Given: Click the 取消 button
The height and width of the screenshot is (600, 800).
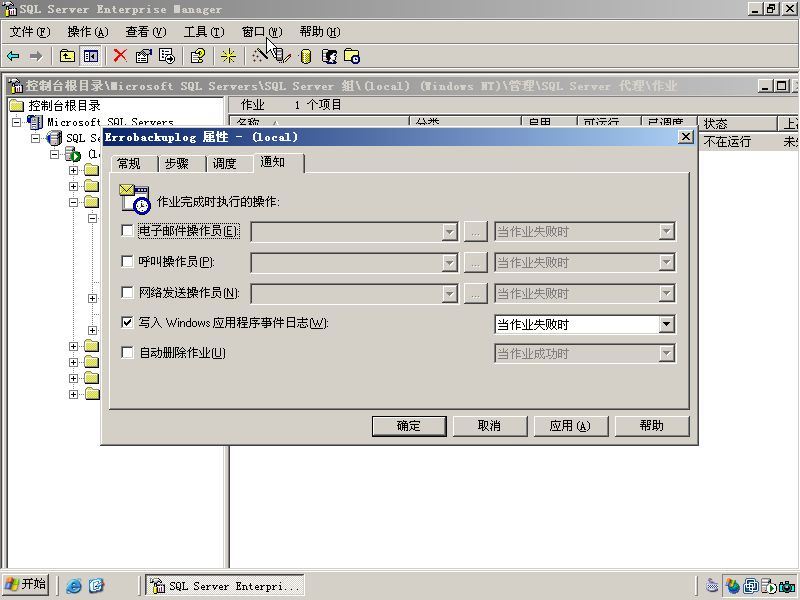Looking at the screenshot, I should coord(490,426).
